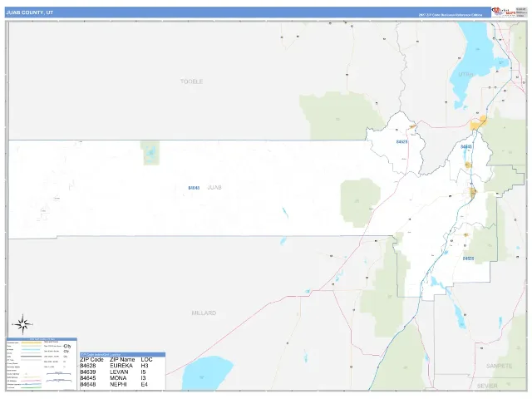Image resolution: width=532 pixels, height=399 pixels.
Task: Click the E4 grid location cell
Action: click(x=144, y=384)
